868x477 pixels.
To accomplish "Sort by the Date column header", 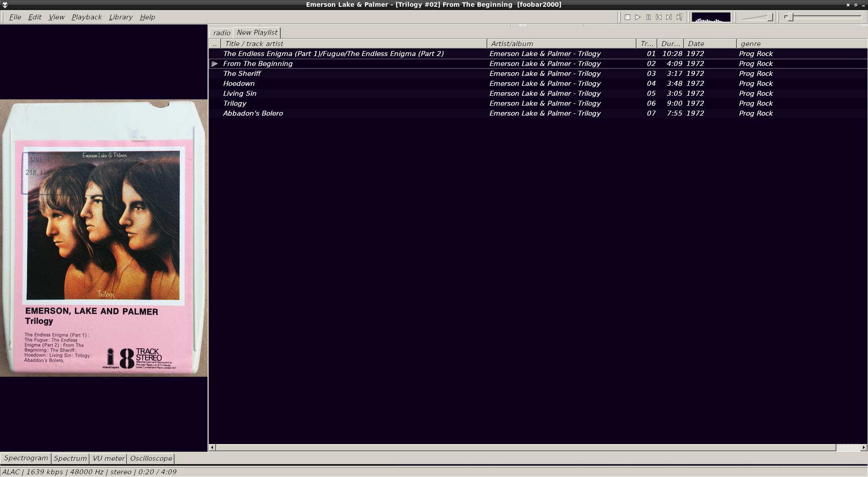I will 710,44.
